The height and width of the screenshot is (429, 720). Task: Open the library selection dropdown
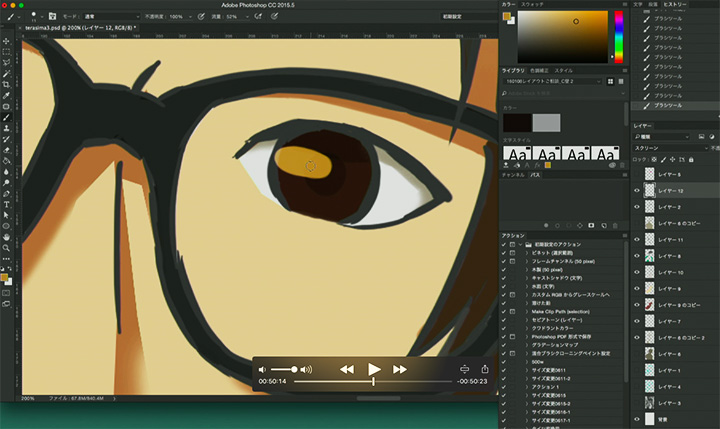552,81
